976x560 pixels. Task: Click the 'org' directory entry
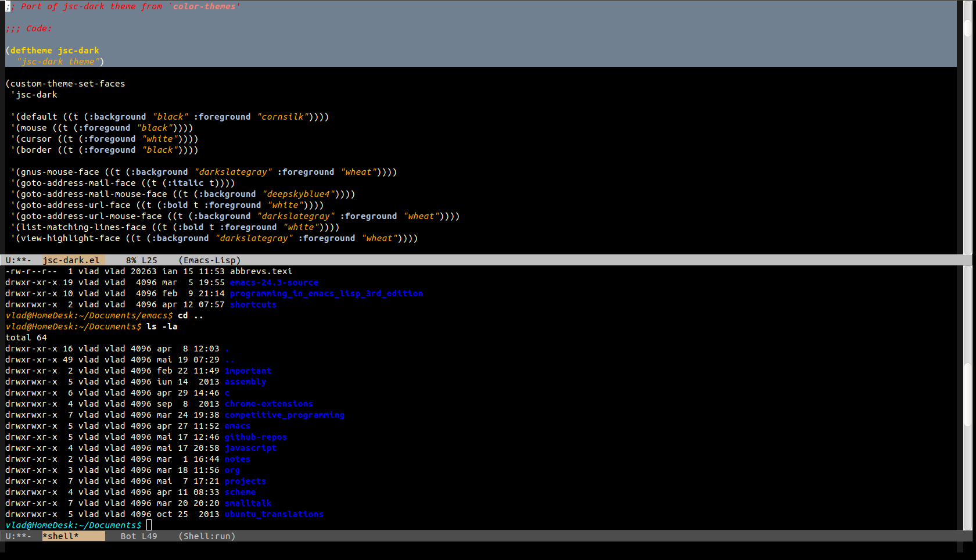232,470
